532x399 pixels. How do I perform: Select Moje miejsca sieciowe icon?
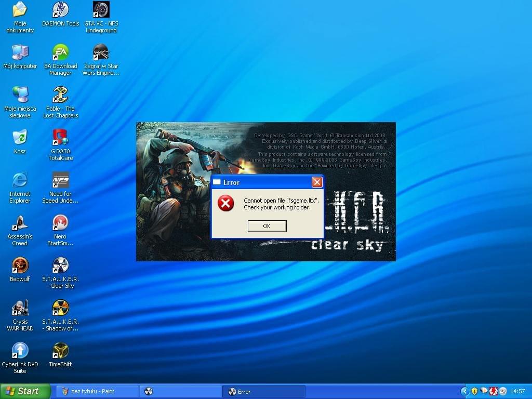[x=20, y=102]
